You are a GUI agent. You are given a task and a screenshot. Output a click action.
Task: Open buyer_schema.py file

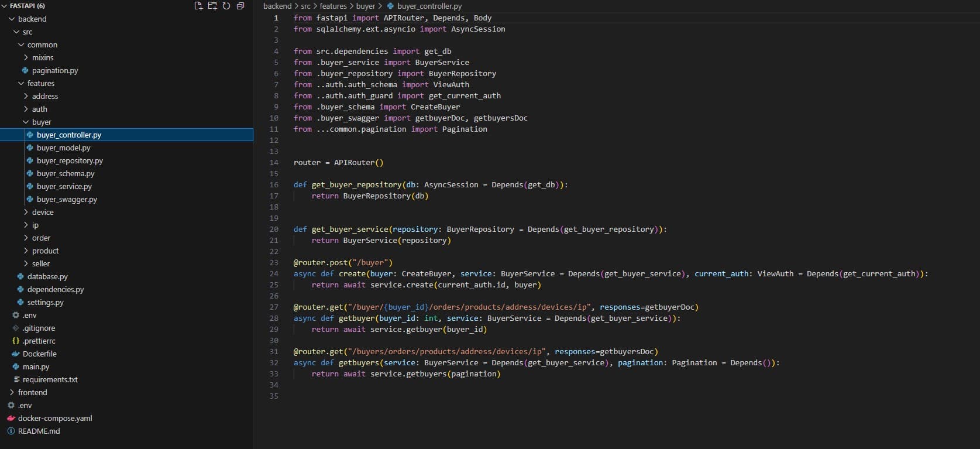point(66,173)
